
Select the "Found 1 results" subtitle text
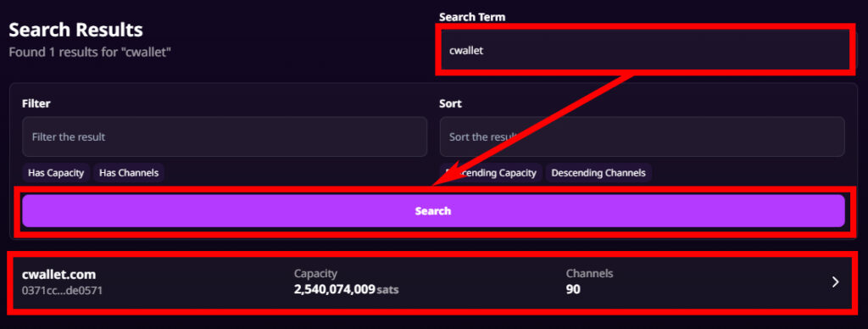[92, 53]
